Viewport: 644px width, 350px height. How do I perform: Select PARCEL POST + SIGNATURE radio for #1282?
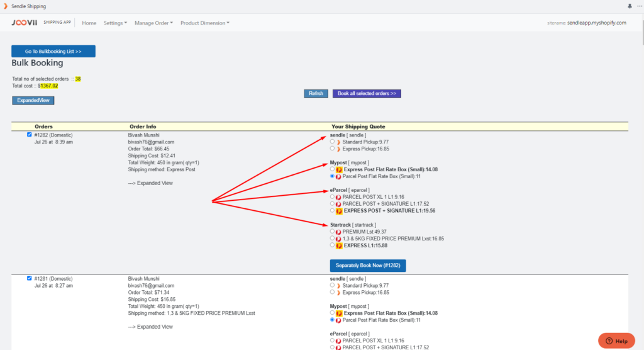pos(332,203)
